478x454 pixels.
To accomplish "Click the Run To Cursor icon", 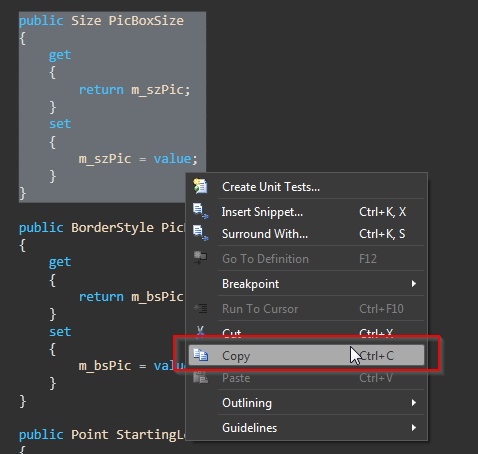I will click(201, 308).
